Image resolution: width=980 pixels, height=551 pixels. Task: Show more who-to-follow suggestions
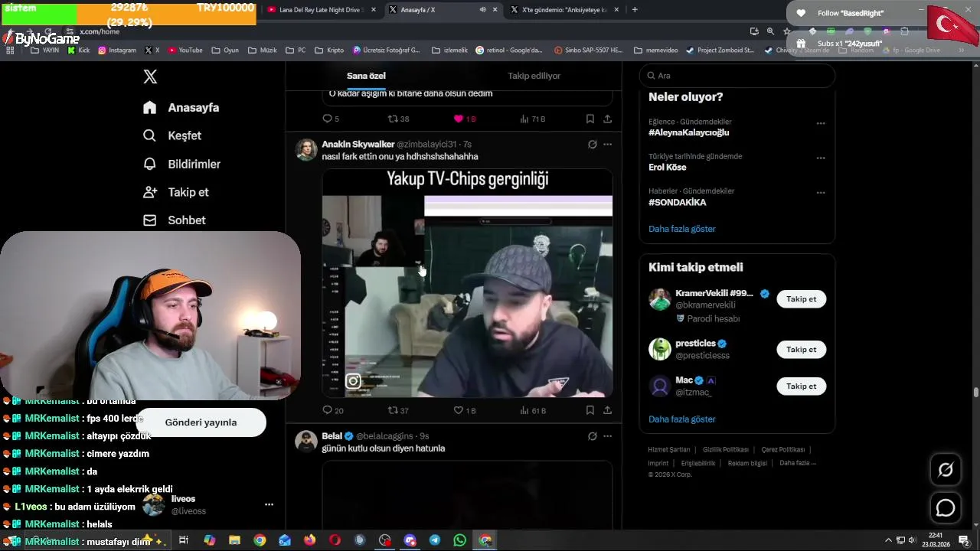click(682, 419)
